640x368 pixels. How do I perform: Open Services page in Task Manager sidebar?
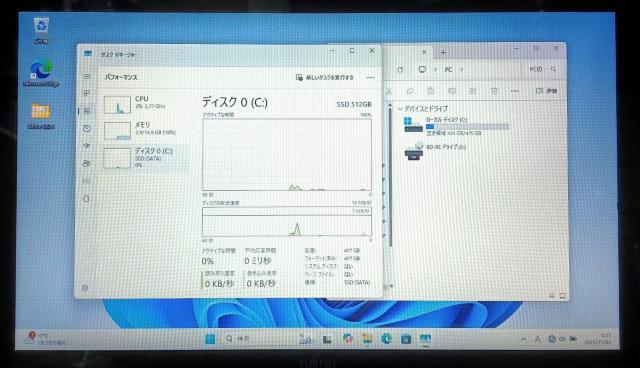pos(86,199)
